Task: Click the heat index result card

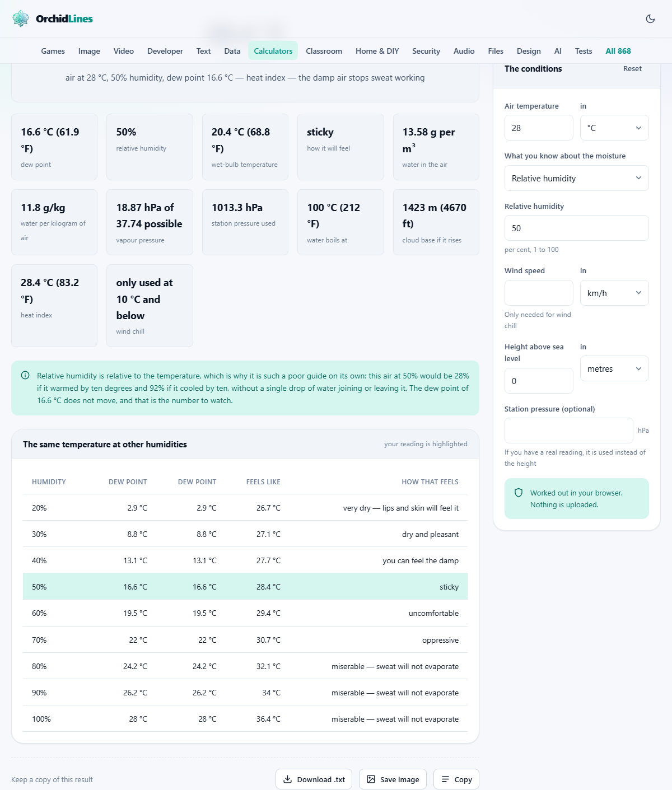Action: click(x=54, y=306)
